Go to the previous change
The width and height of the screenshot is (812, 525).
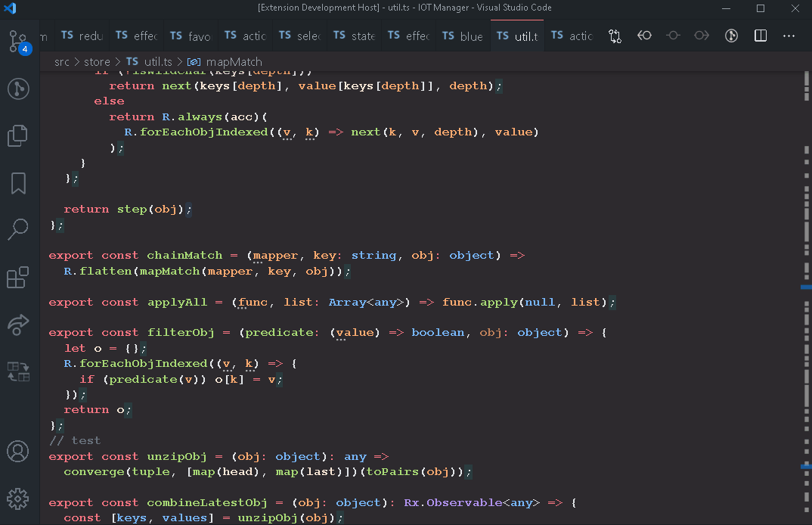click(x=644, y=36)
